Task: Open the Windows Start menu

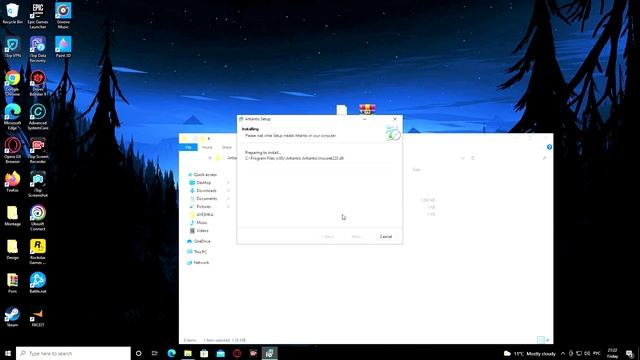Action: (8, 353)
